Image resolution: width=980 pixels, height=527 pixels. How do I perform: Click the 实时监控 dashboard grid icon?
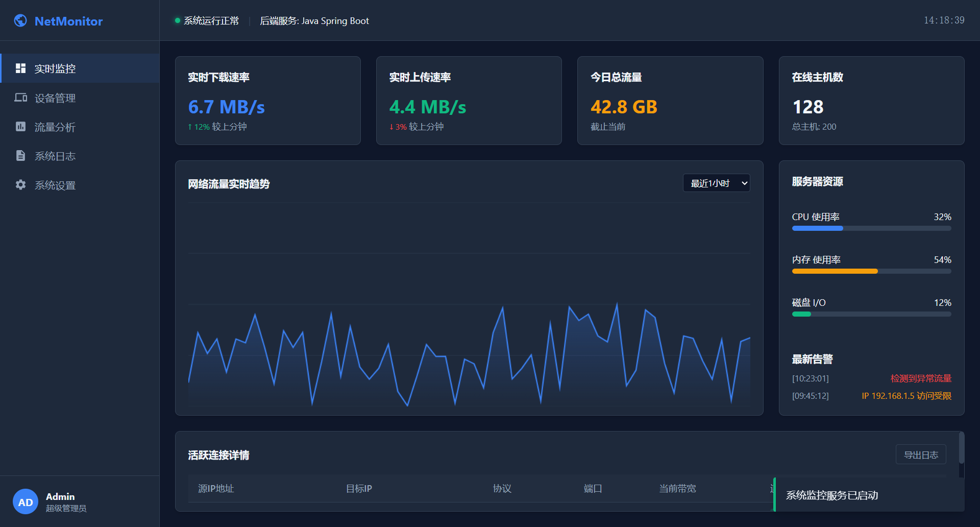tap(20, 68)
